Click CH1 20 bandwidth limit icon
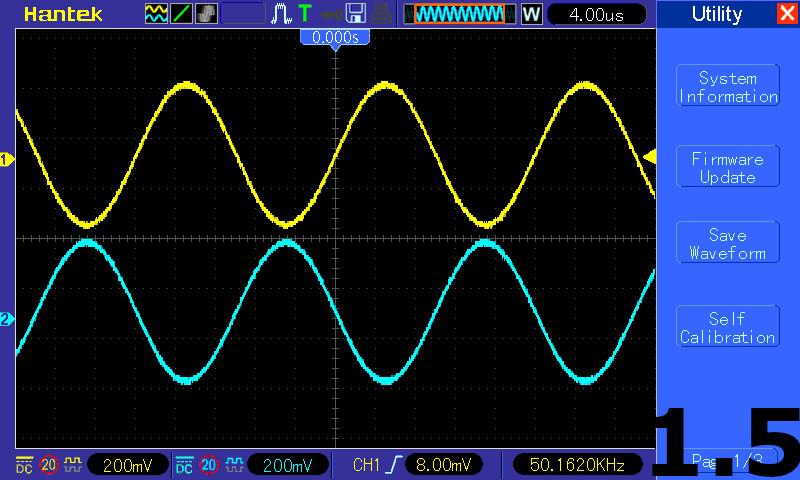The width and height of the screenshot is (800, 480). pyautogui.click(x=48, y=464)
